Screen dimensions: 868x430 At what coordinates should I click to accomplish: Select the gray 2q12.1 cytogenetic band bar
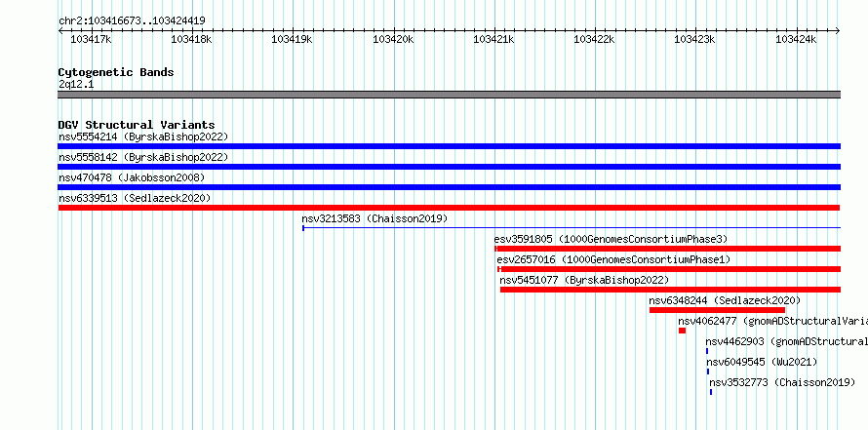(449, 95)
